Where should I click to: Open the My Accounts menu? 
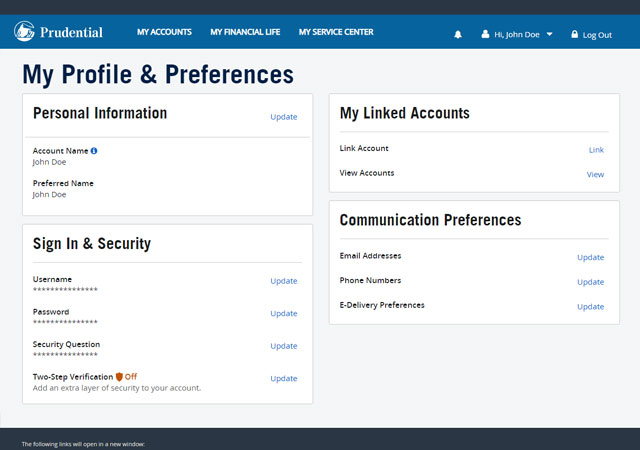point(164,32)
